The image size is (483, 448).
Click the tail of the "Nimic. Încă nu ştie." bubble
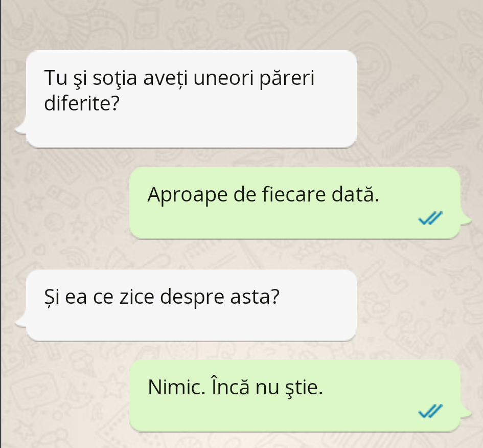pyautogui.click(x=466, y=412)
